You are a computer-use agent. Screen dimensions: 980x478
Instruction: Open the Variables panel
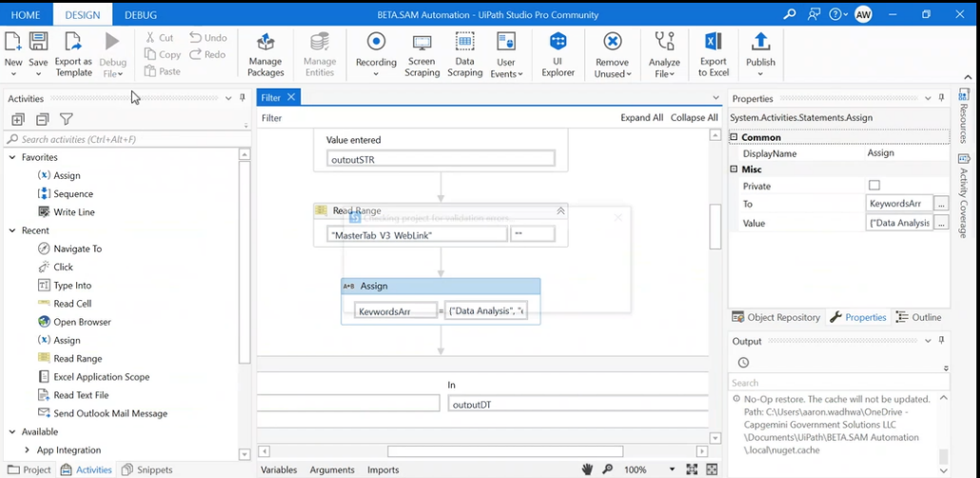tap(279, 469)
